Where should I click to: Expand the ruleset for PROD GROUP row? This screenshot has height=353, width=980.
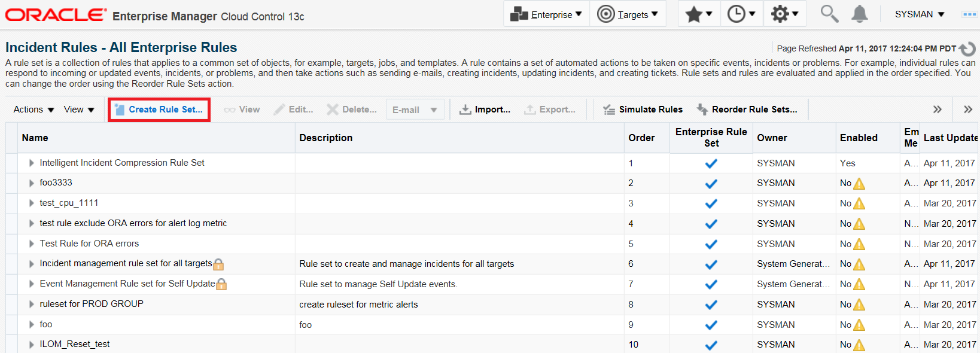click(x=31, y=304)
